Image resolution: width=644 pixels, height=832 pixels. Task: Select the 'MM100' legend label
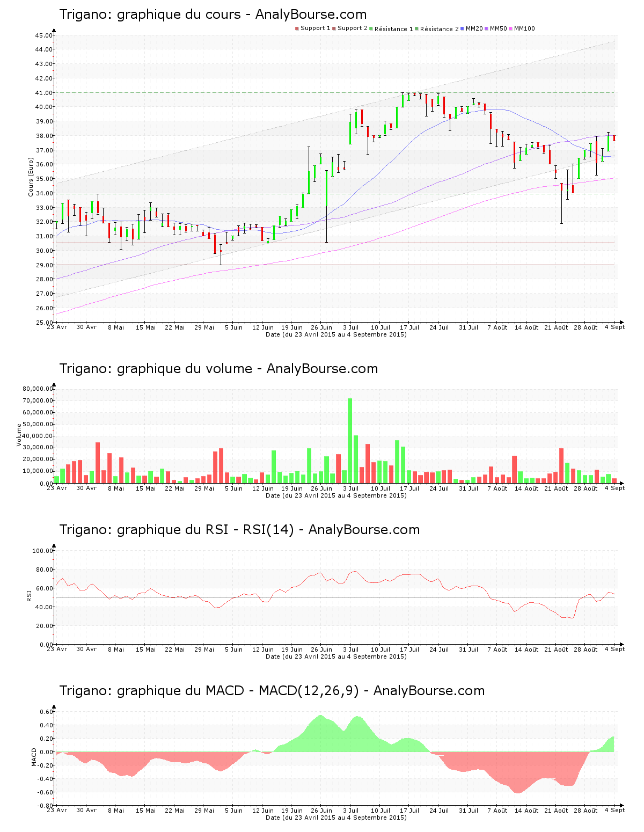(524, 28)
